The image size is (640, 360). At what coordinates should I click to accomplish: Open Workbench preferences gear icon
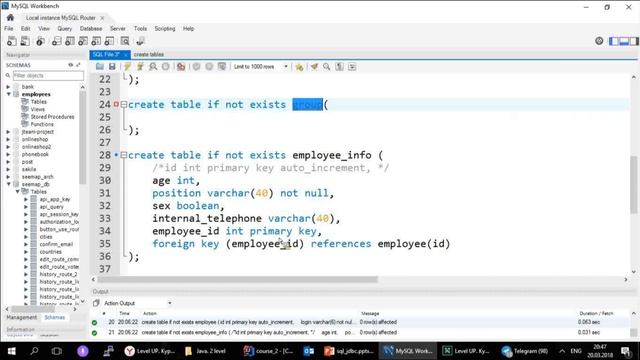[599, 41]
